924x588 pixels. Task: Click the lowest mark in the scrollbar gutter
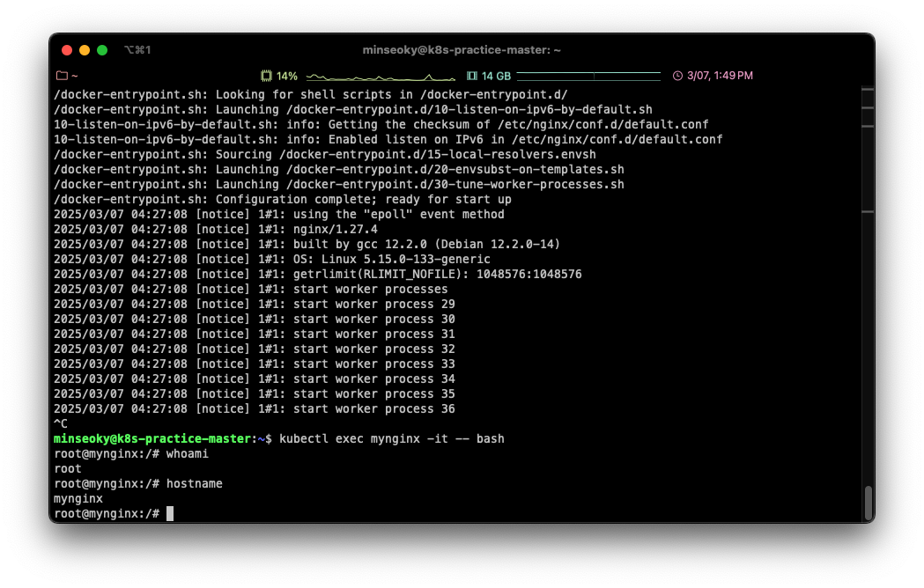coord(868,212)
